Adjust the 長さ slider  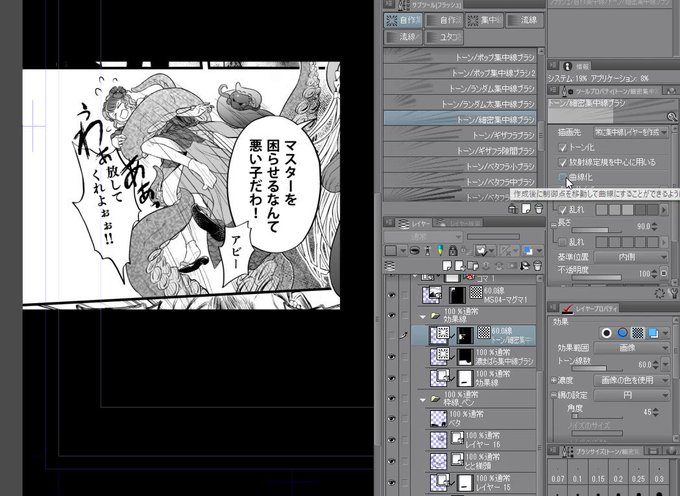coord(595,229)
